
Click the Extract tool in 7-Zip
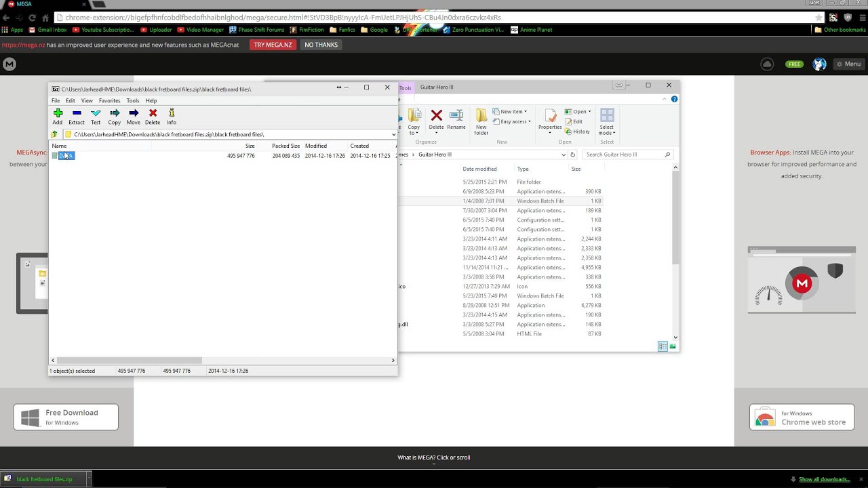click(x=77, y=117)
